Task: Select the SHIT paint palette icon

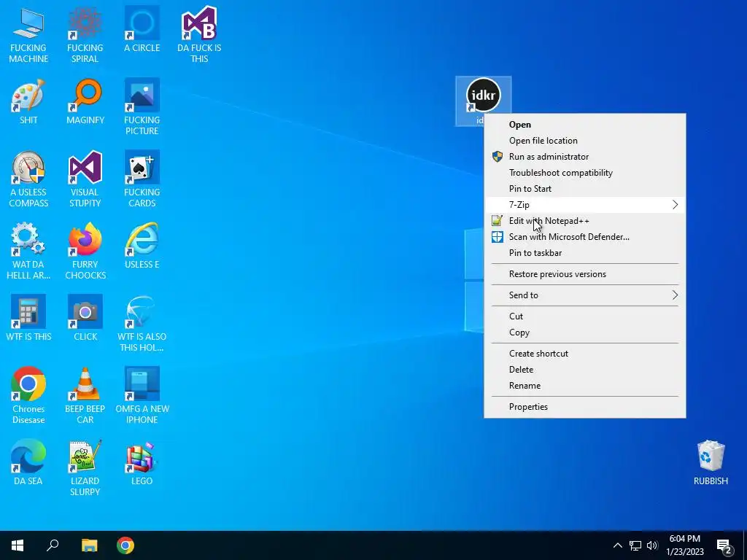Action: point(28,96)
